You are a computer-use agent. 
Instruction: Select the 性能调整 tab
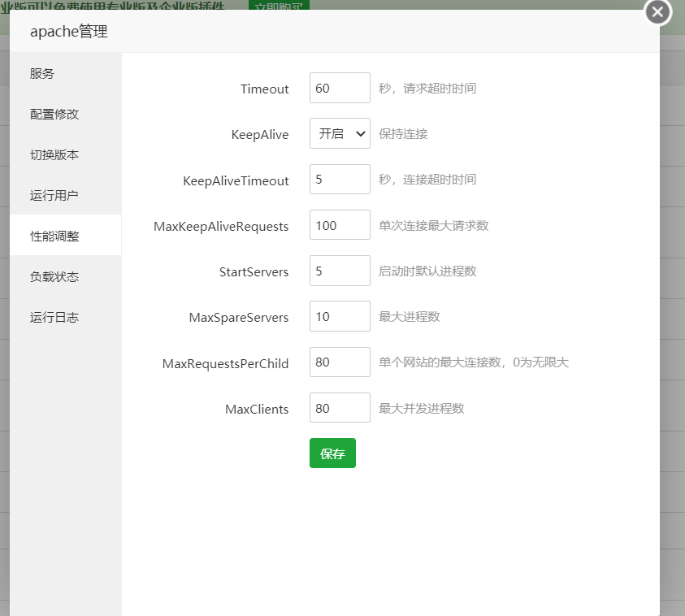pos(66,236)
